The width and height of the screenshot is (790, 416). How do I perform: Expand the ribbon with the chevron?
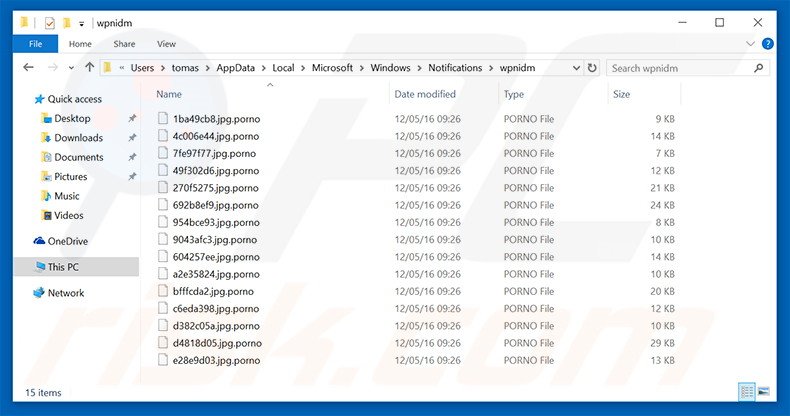[x=750, y=44]
